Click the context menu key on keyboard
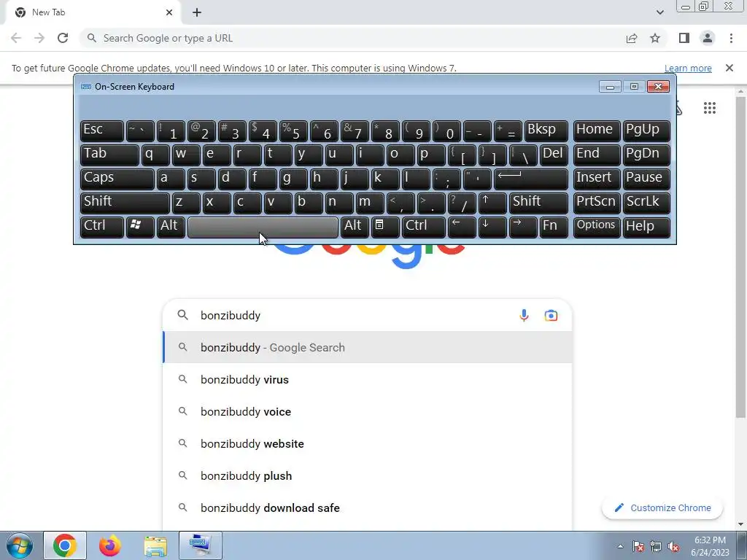Screen dimensions: 747x560 click(x=385, y=227)
